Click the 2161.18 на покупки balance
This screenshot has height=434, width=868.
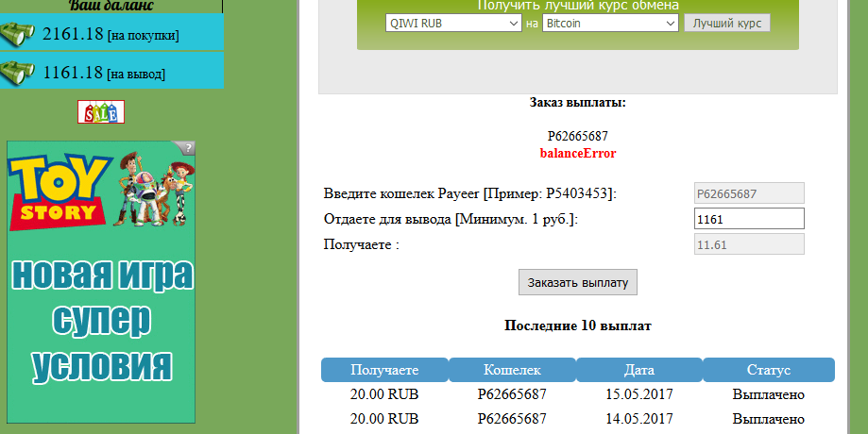pyautogui.click(x=111, y=34)
